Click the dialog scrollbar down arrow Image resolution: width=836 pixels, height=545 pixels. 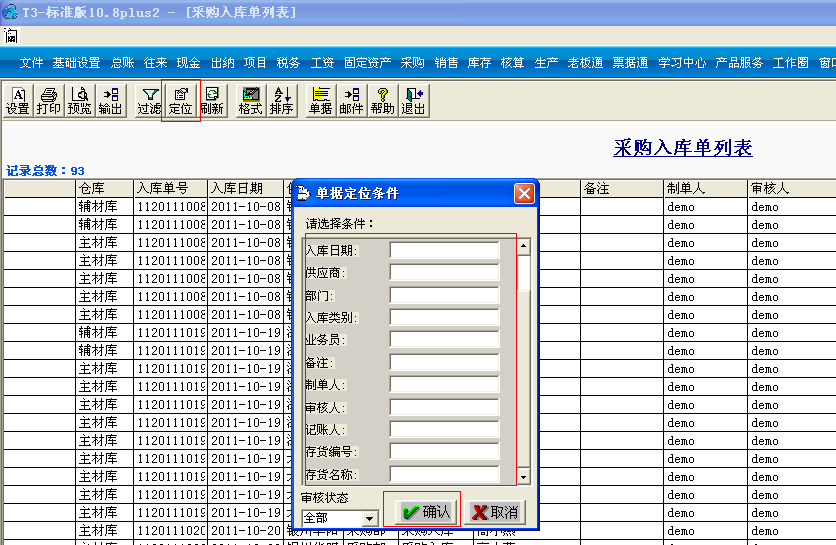point(524,477)
